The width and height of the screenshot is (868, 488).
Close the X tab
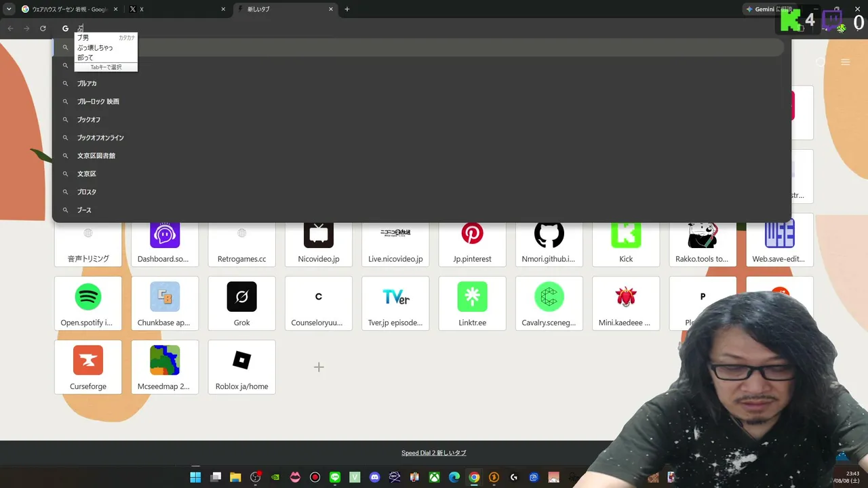223,9
